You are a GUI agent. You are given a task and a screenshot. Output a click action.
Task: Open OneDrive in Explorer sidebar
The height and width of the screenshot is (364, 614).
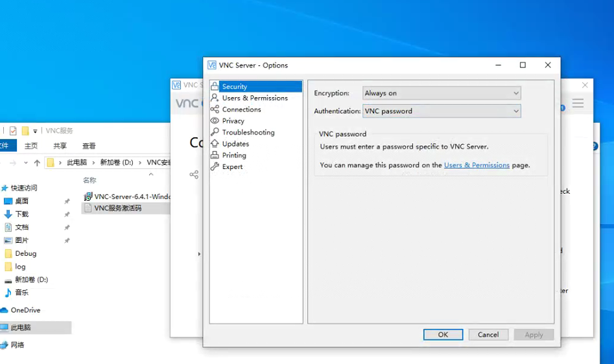tap(25, 310)
